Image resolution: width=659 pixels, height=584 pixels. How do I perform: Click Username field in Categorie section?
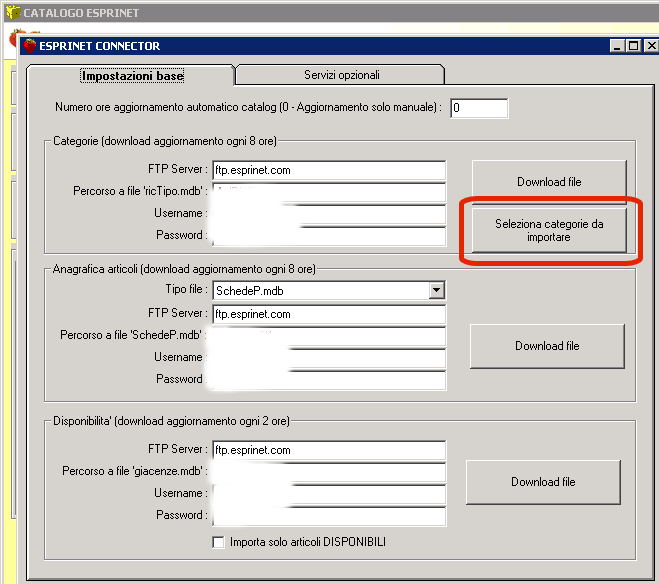(329, 214)
